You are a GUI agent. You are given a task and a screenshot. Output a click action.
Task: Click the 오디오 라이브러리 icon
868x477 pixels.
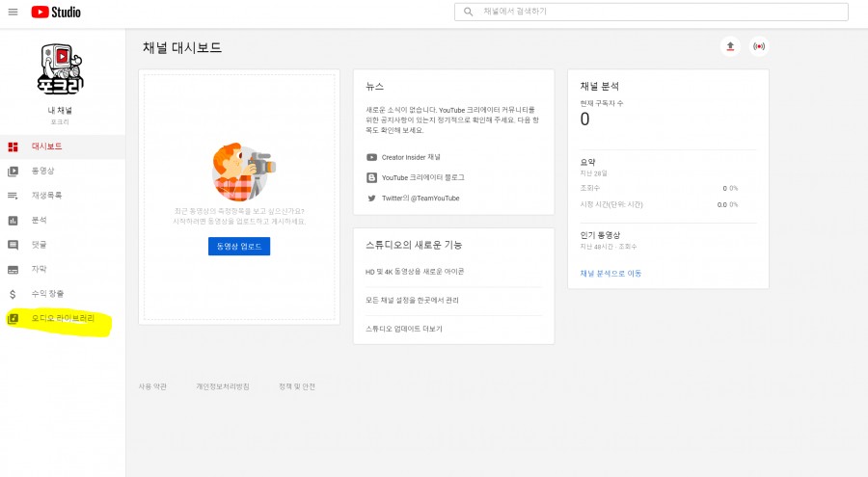click(x=13, y=319)
